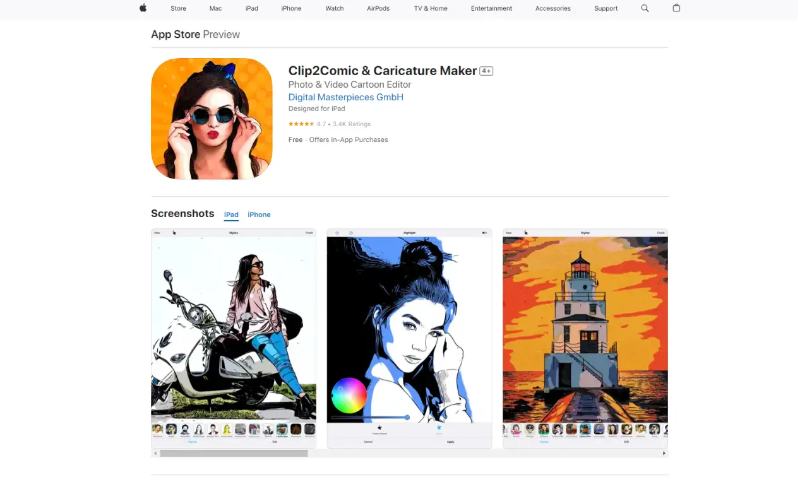Open the Mac menu
This screenshot has width=798, height=498.
coord(215,9)
